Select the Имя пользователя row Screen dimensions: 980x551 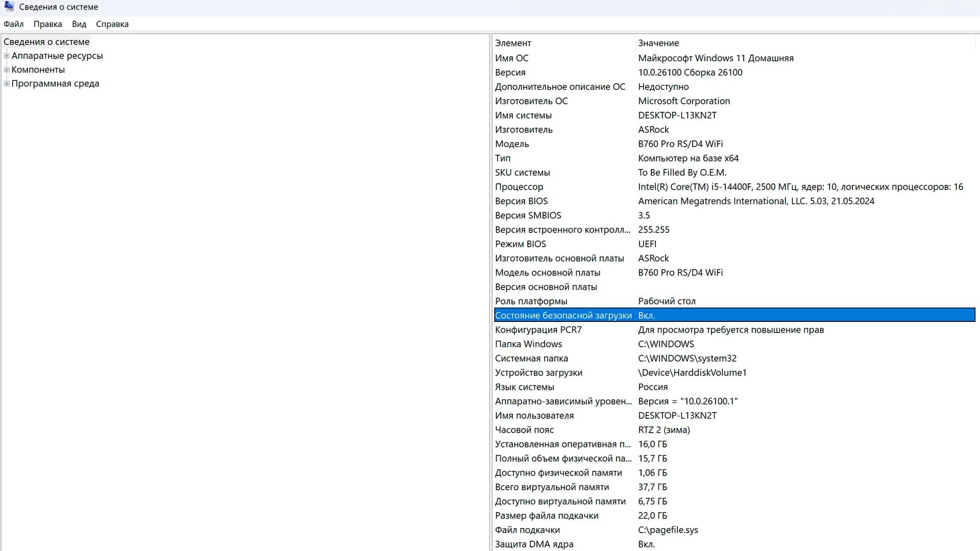tap(561, 415)
